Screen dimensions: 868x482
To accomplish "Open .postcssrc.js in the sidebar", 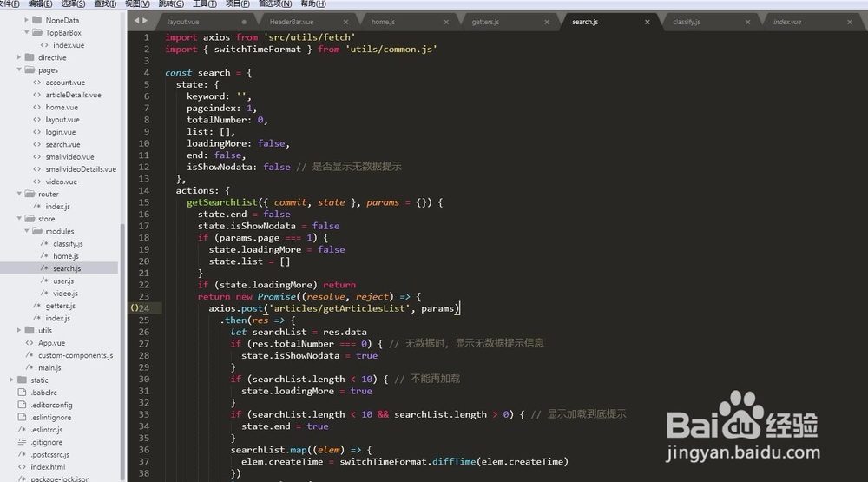I will pyautogui.click(x=49, y=455).
